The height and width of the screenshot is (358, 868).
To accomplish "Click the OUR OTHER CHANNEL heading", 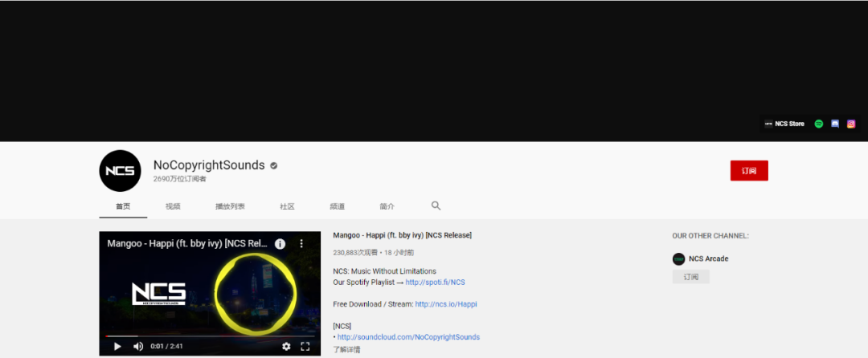I will tap(710, 236).
